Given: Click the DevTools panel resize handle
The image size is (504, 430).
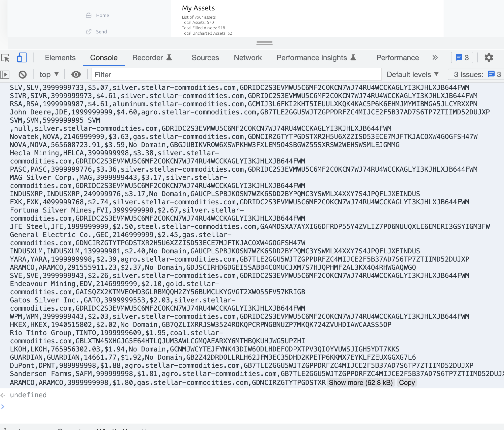Looking at the screenshot, I should click(264, 43).
